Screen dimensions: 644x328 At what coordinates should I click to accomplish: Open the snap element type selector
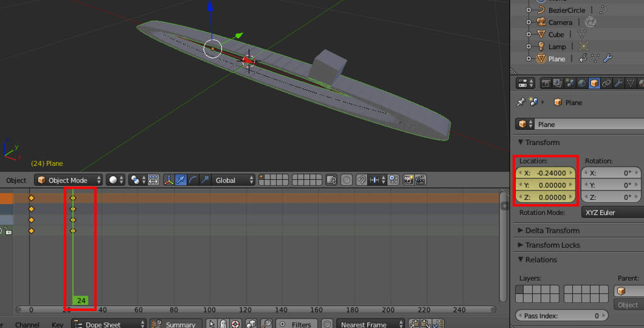click(x=377, y=180)
